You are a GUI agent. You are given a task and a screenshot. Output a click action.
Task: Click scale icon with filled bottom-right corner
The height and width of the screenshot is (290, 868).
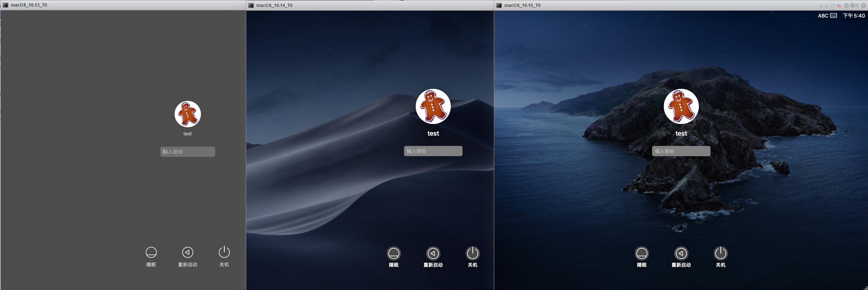click(821, 6)
